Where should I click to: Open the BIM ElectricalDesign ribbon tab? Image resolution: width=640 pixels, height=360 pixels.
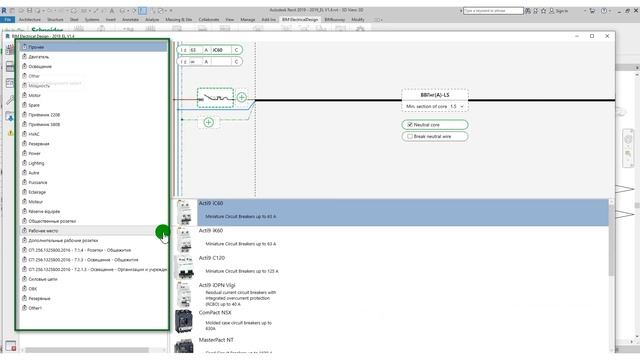click(x=300, y=20)
